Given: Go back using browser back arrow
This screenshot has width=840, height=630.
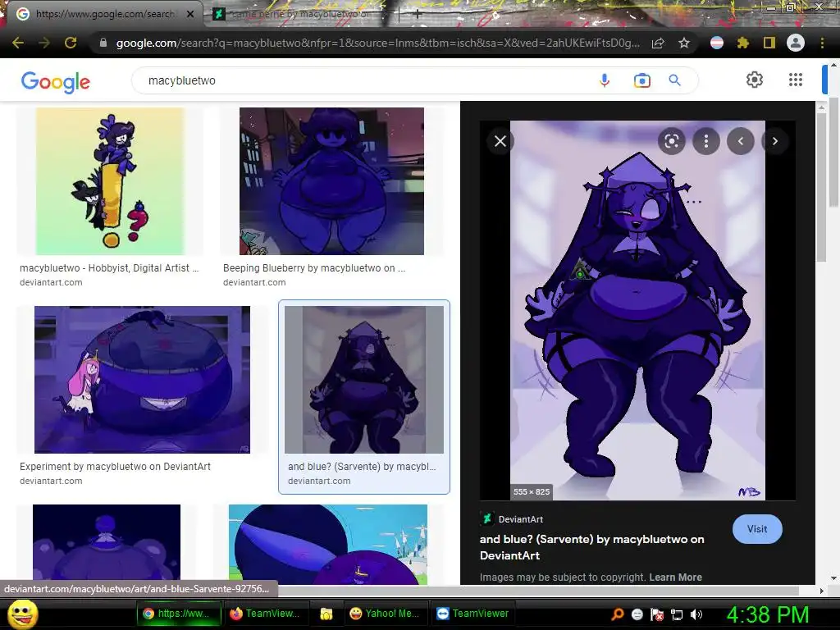Looking at the screenshot, I should (x=18, y=43).
